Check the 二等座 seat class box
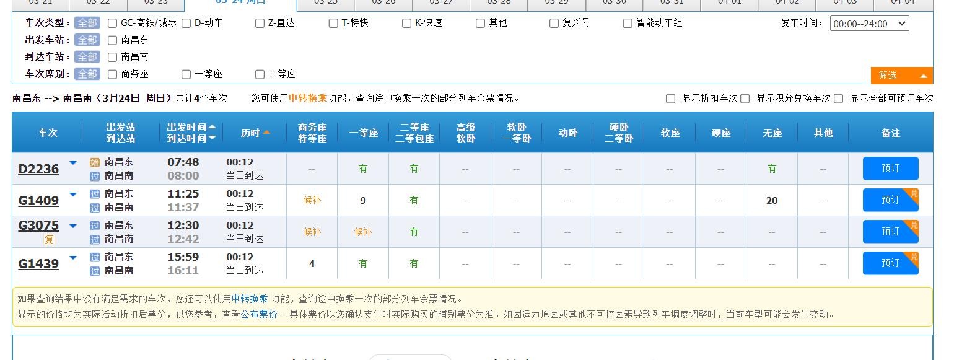980x360 pixels. tap(260, 74)
